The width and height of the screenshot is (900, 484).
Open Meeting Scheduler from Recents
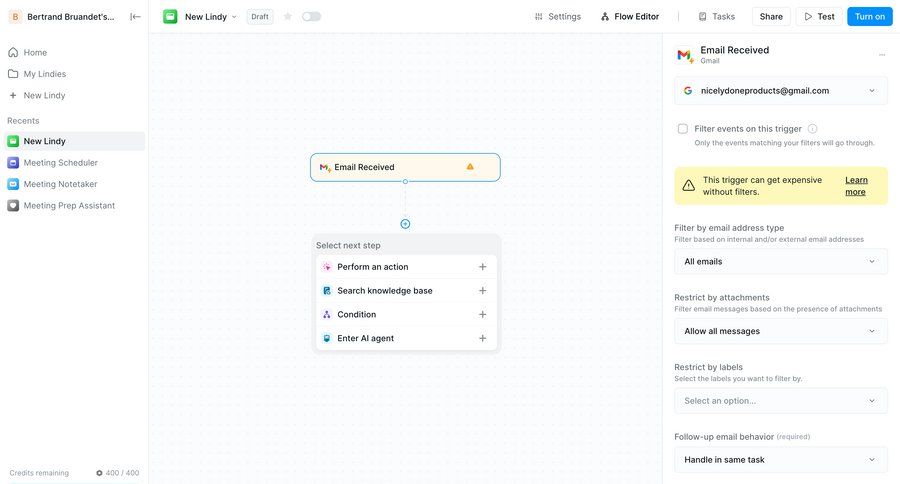[74, 162]
